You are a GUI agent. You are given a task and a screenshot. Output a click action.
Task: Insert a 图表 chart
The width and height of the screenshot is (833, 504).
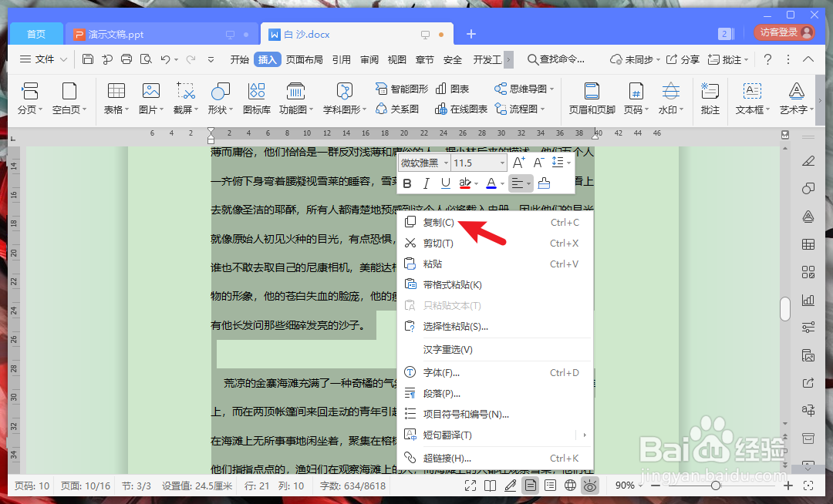pos(452,89)
